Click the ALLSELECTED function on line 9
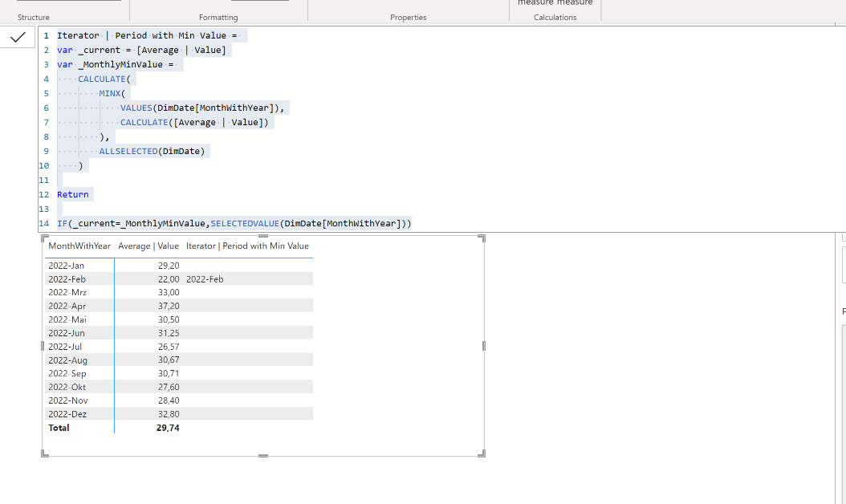Screen dimensions: 846x504 pyautogui.click(x=128, y=151)
